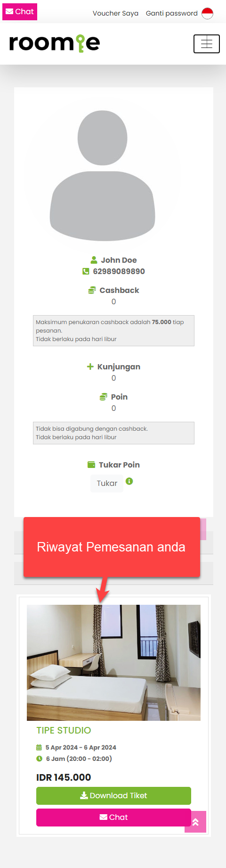This screenshot has width=226, height=868.
Task: Click the Cashback coins icon
Action: [92, 290]
